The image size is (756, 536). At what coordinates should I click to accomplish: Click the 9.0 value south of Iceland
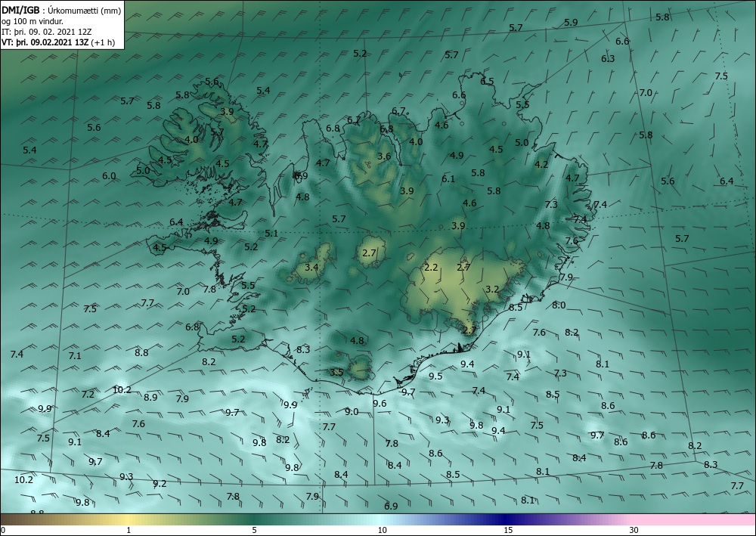point(352,412)
